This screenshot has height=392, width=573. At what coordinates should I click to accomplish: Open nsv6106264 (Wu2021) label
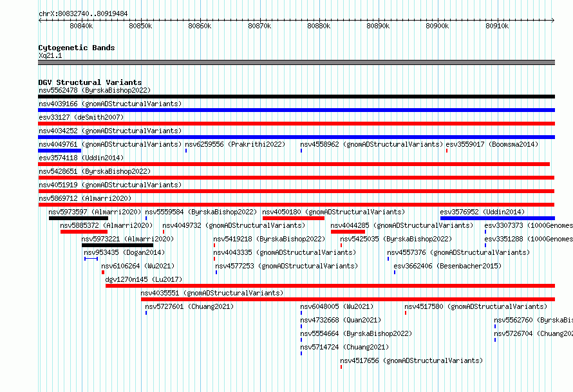(138, 266)
